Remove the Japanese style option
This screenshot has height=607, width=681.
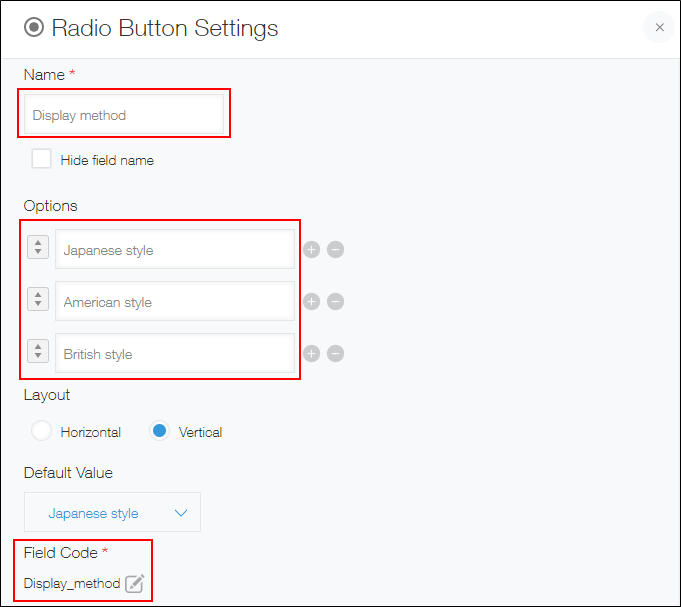(336, 249)
